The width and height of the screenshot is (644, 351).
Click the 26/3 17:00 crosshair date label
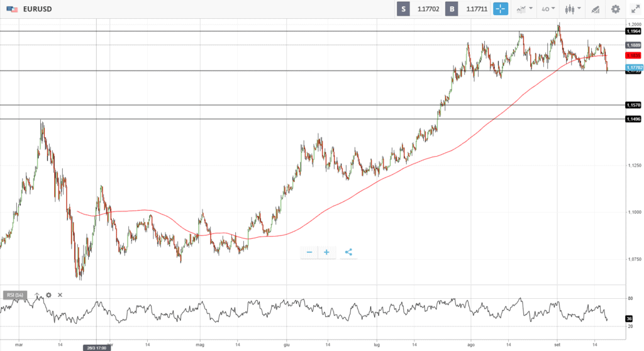96,348
